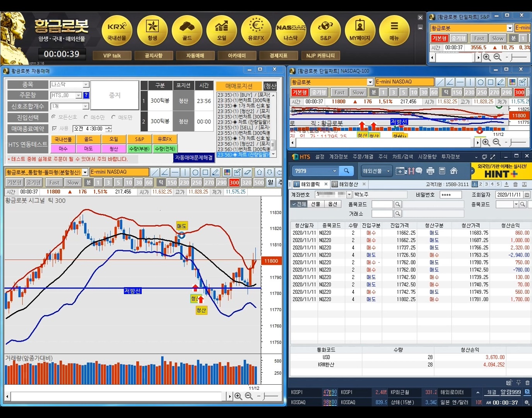
Task: Toggle 옵션 filter in HTS window
Action: click(x=333, y=204)
